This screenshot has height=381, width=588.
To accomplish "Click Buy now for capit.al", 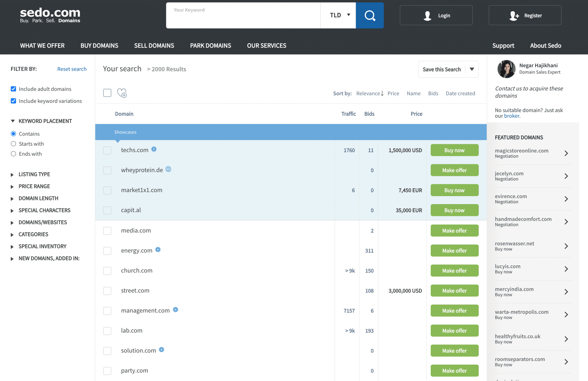I will (x=454, y=210).
